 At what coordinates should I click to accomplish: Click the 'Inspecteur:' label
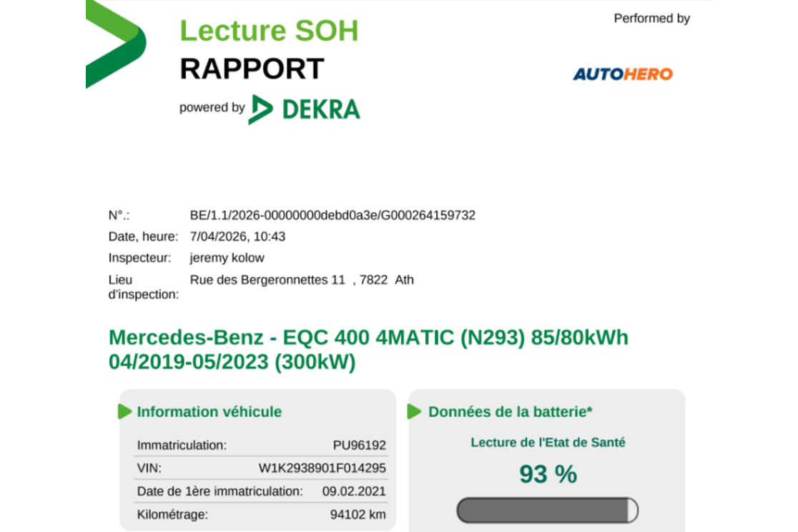tap(140, 258)
